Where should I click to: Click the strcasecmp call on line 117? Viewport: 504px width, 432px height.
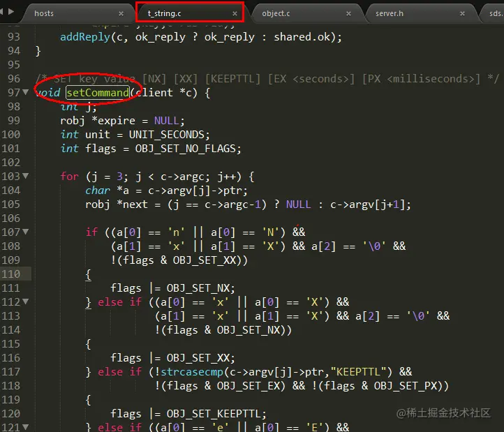[192, 372]
